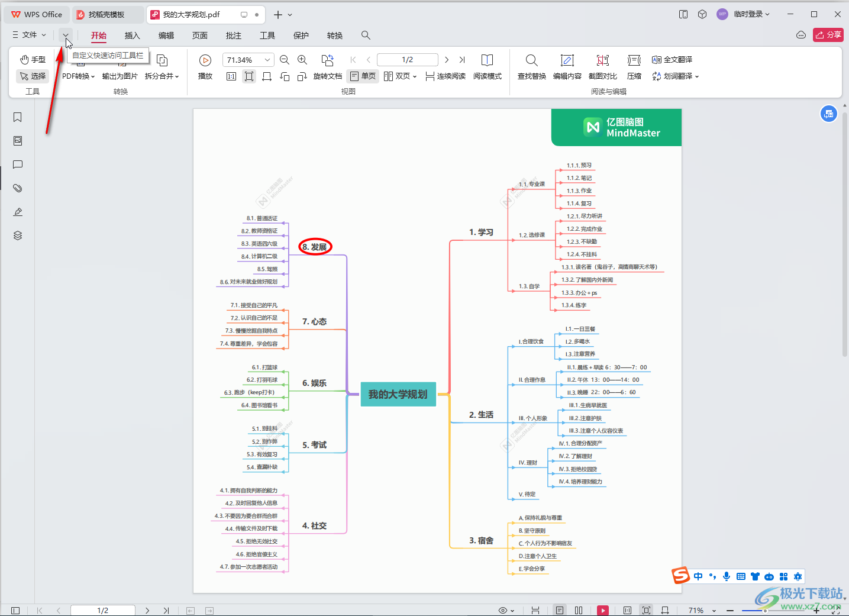
Task: Click the zoom slider in status bar
Action: (x=773, y=610)
